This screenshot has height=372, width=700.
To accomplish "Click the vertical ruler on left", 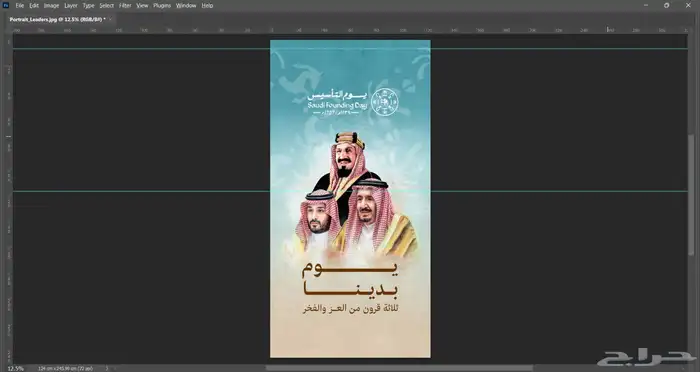I will (x=8, y=199).
